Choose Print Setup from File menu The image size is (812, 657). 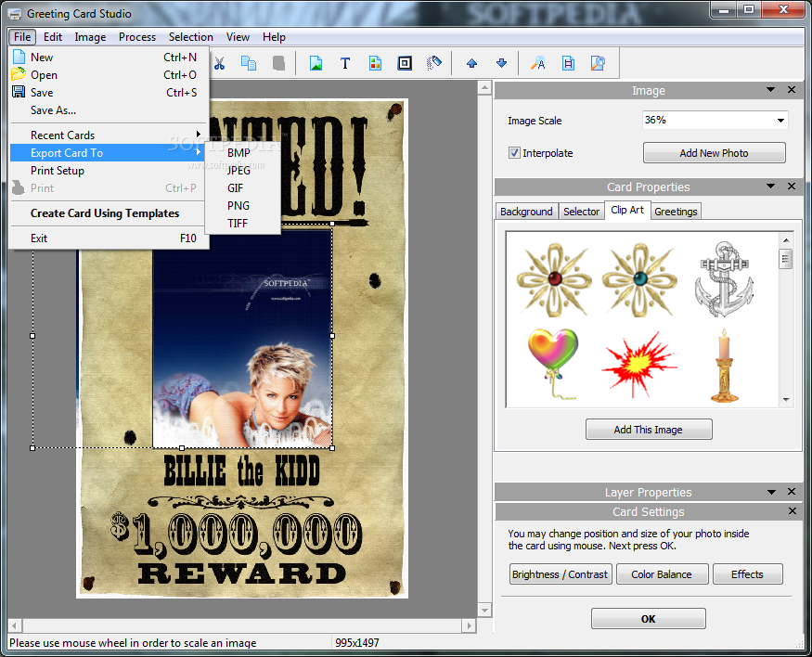pos(109,171)
